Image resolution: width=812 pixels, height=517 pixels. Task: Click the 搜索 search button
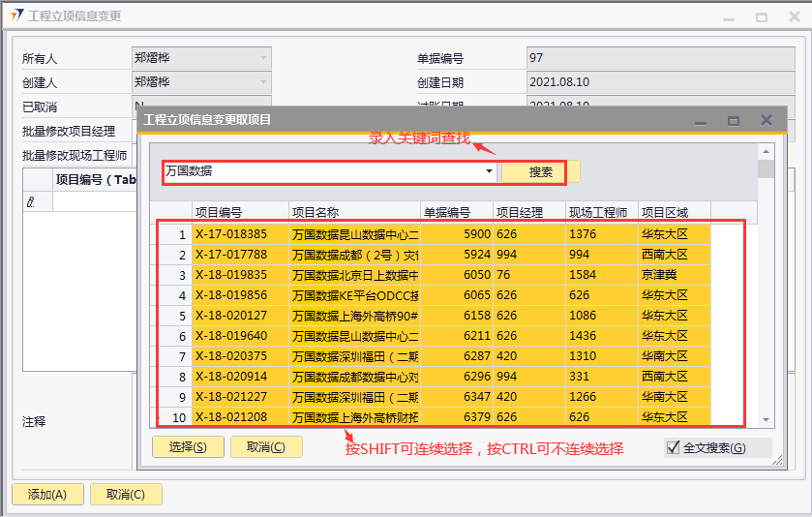540,172
